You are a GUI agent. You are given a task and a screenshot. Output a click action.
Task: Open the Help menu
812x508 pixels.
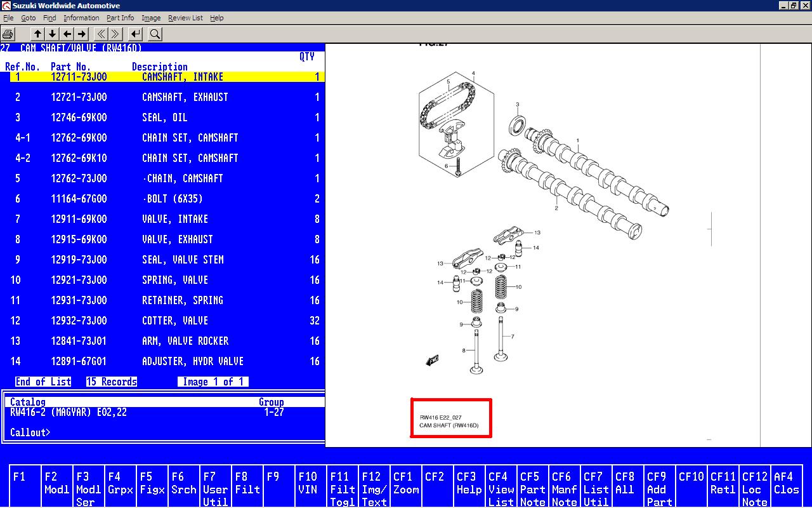coord(217,18)
